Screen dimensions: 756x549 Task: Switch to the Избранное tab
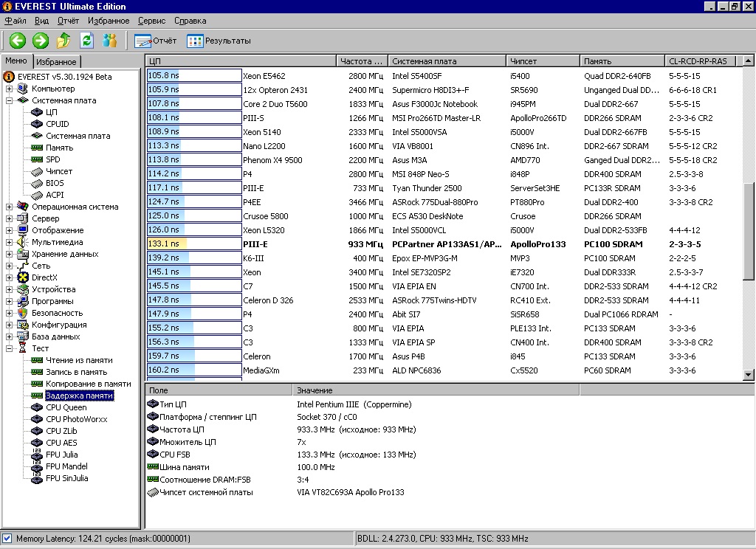(56, 62)
